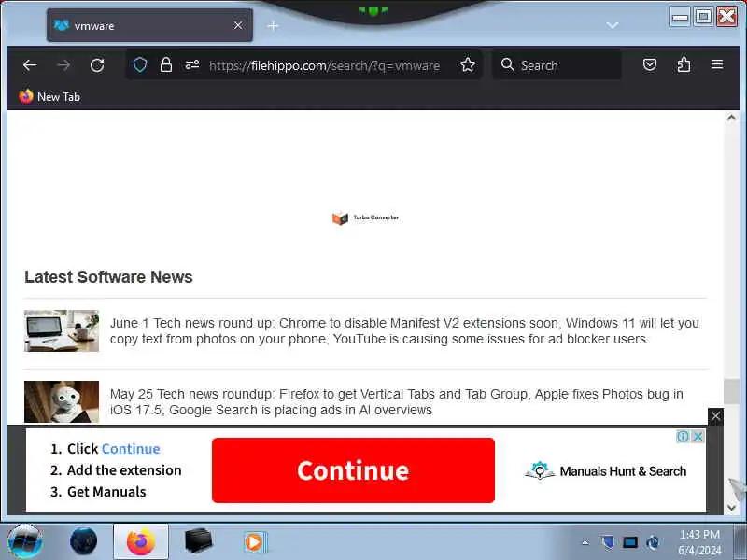747x560 pixels.
Task: Close the vmware tab
Action: tap(238, 25)
